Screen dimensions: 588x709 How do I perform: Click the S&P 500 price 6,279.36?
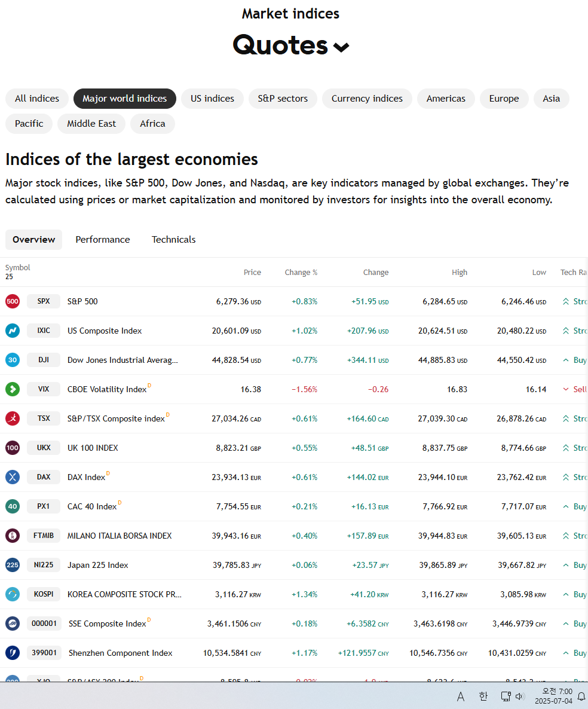(238, 302)
